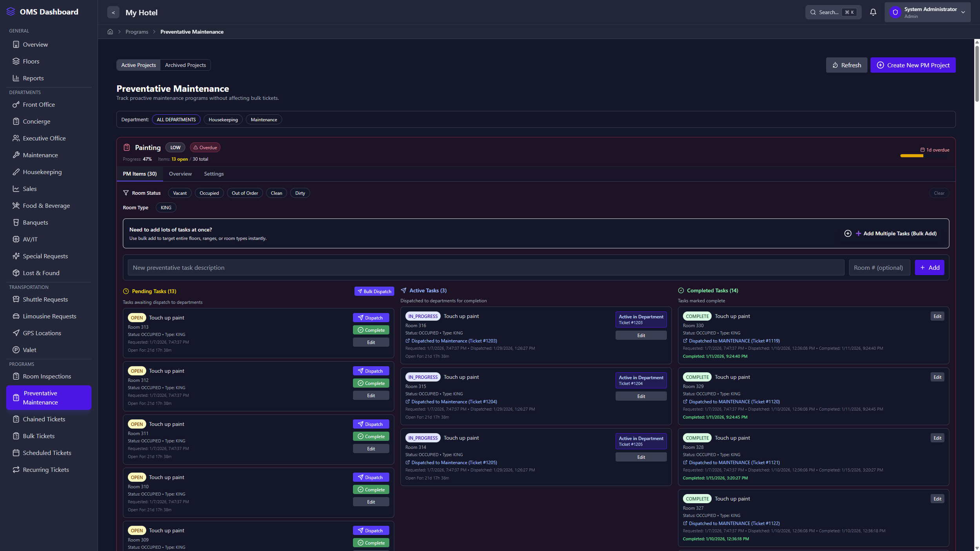
Task: Switch to the Archived Projects tab
Action: pyautogui.click(x=185, y=65)
